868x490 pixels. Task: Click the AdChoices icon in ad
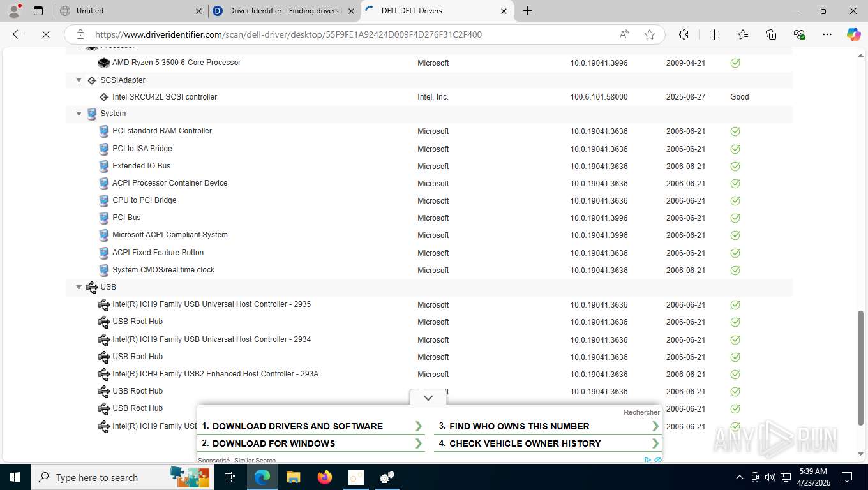pyautogui.click(x=647, y=460)
